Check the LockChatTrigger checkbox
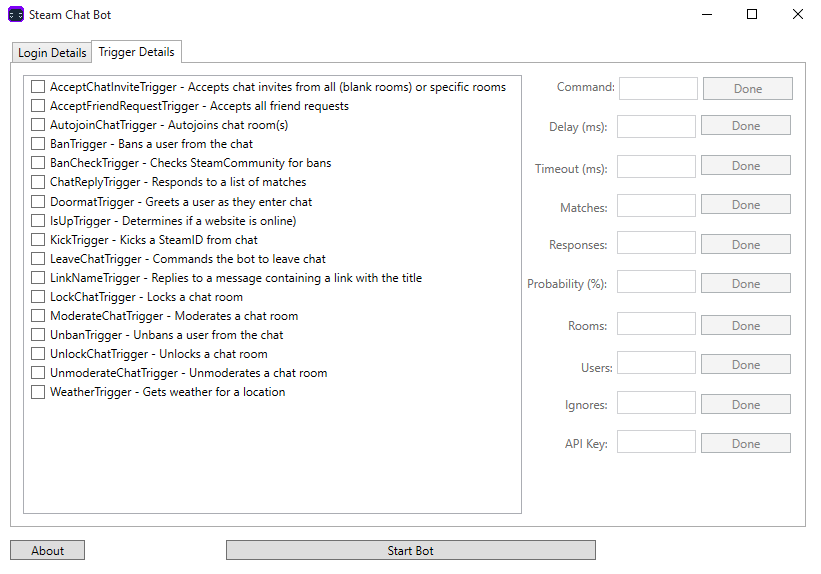 [x=38, y=297]
